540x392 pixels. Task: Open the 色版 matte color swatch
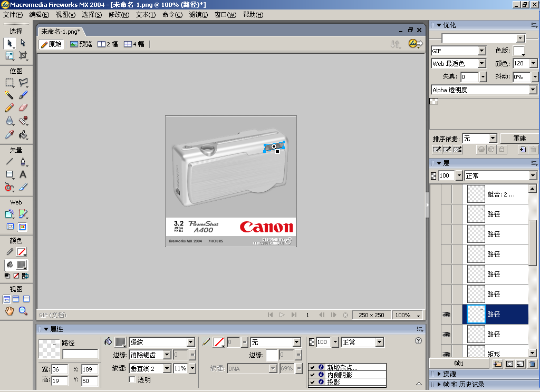(x=519, y=51)
